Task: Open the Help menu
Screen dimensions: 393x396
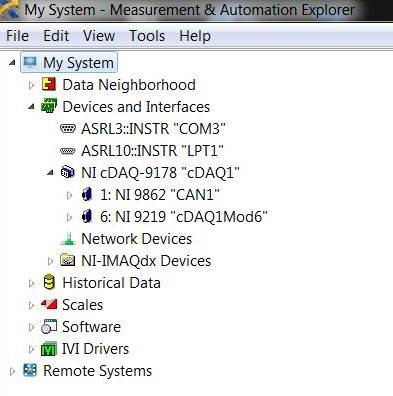Action: click(x=195, y=36)
